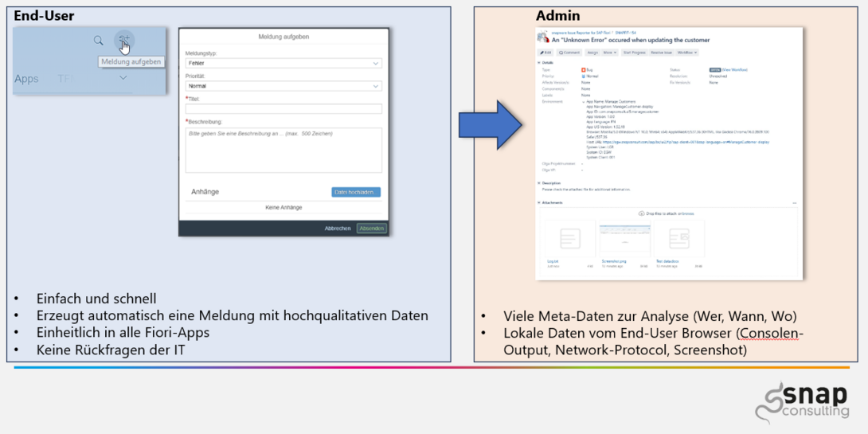Collapse the Attachments section
This screenshot has width=868, height=434.
[x=540, y=203]
